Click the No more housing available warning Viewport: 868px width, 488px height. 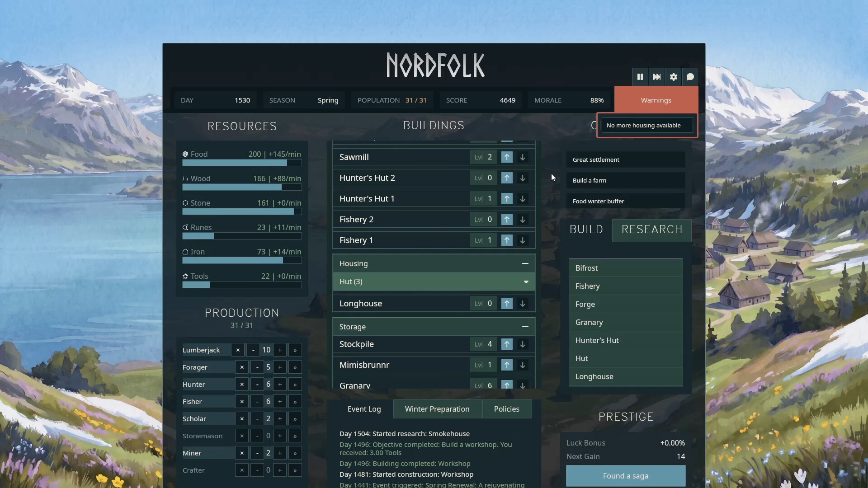pyautogui.click(x=647, y=125)
